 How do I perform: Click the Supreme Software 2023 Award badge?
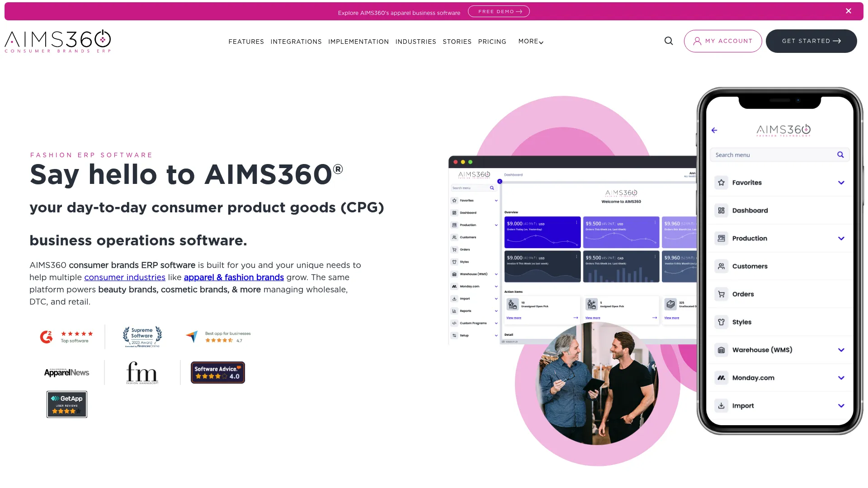click(x=142, y=337)
